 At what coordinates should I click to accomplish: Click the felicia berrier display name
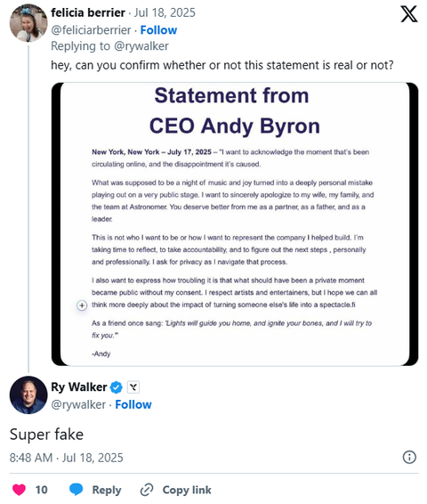click(x=88, y=12)
